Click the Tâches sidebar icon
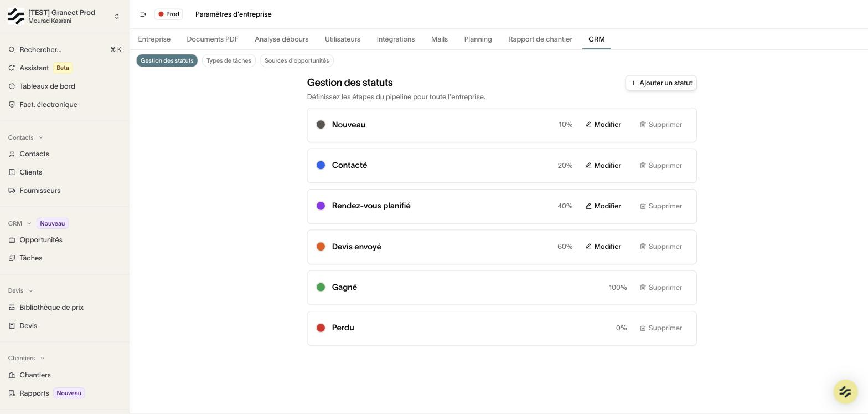 (12, 258)
